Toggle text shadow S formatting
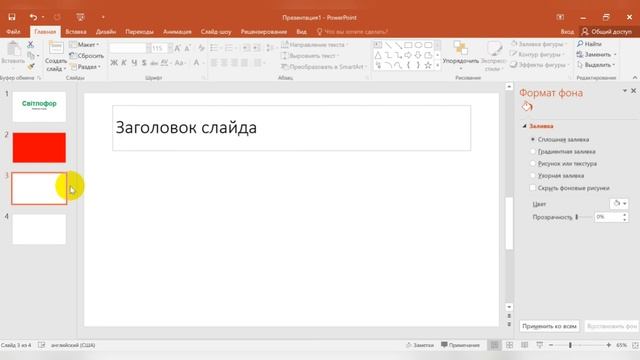This screenshot has height=360, width=640. point(144,63)
